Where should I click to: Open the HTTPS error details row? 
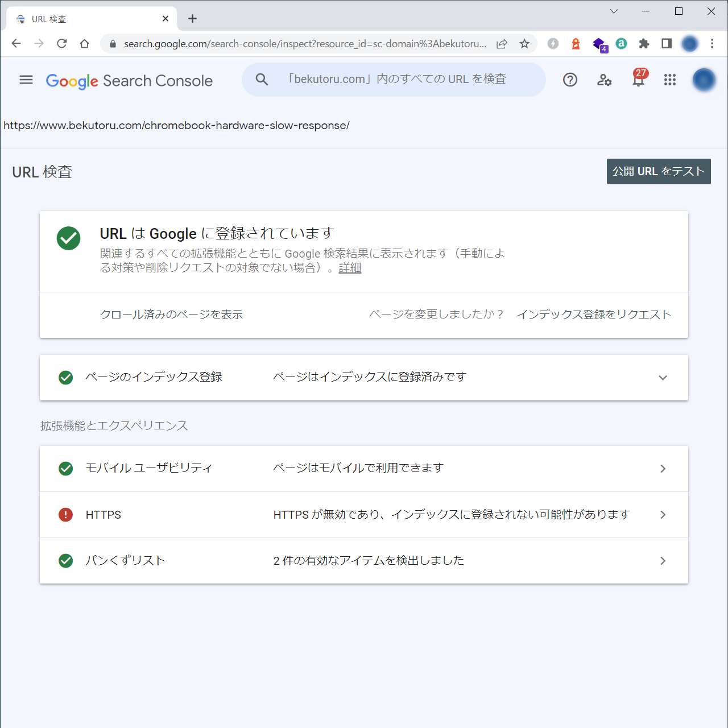coord(364,515)
